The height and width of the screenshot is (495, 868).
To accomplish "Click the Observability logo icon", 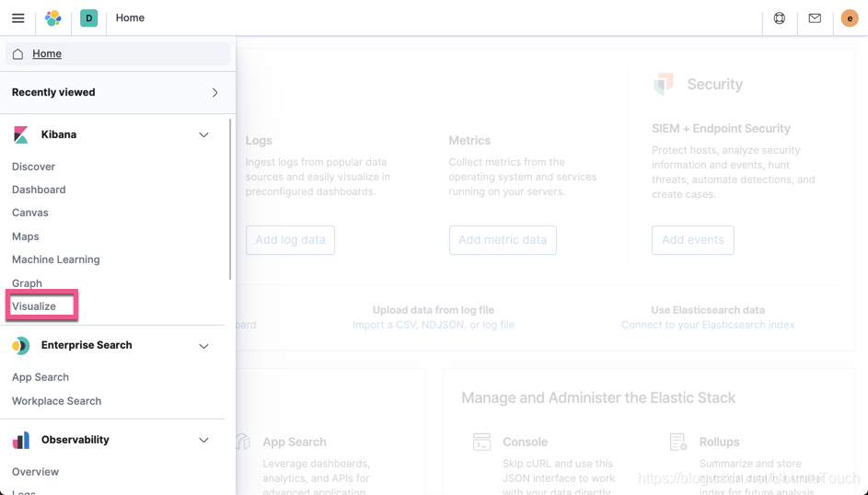I will [21, 440].
